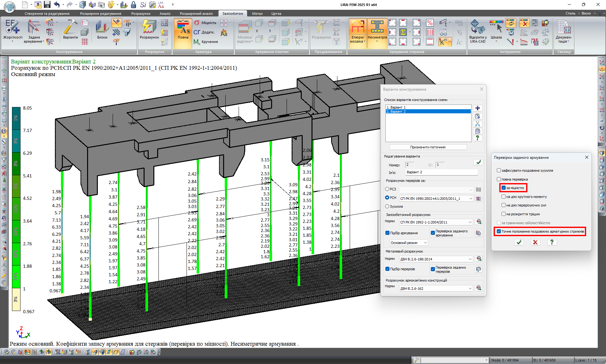Select the 'Зусилля' radio button
Viewport: 606px width, 364px height.
[387, 206]
